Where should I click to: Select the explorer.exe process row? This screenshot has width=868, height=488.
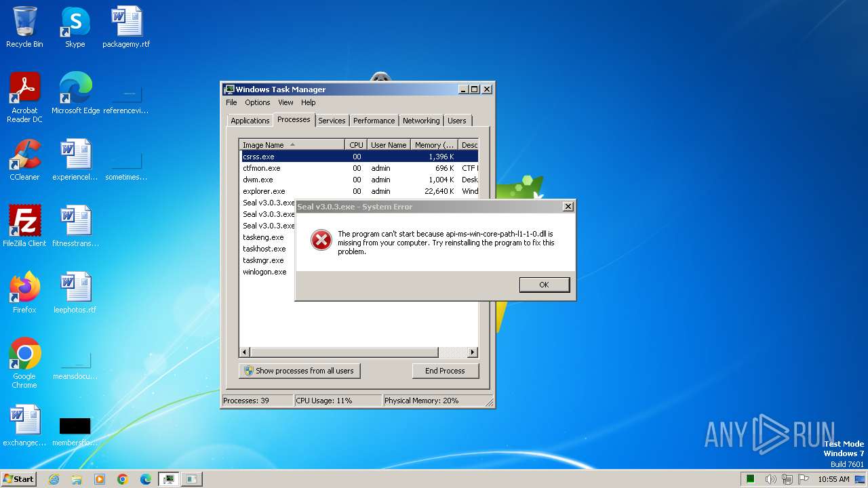[359, 191]
